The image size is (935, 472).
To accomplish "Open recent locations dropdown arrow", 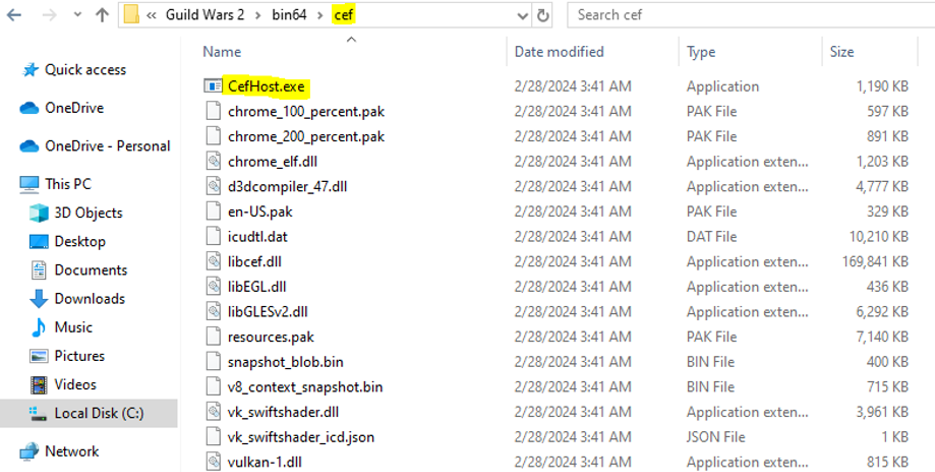I will pyautogui.click(x=78, y=15).
